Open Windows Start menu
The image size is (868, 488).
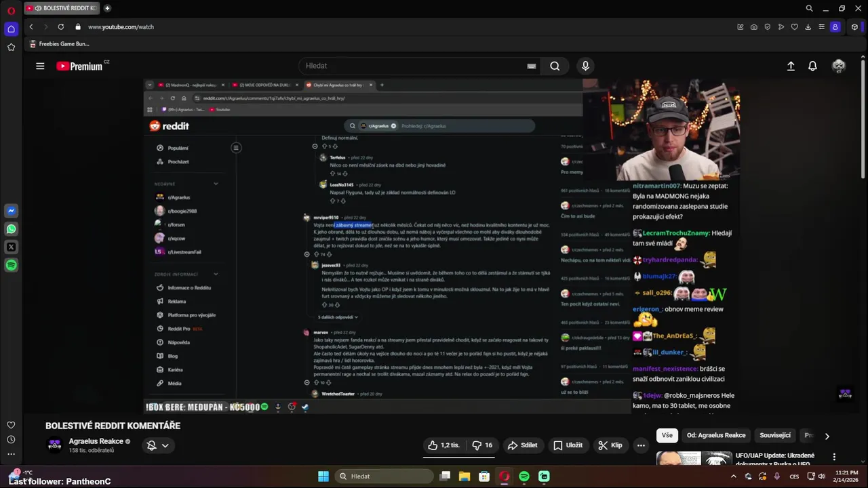click(x=323, y=476)
